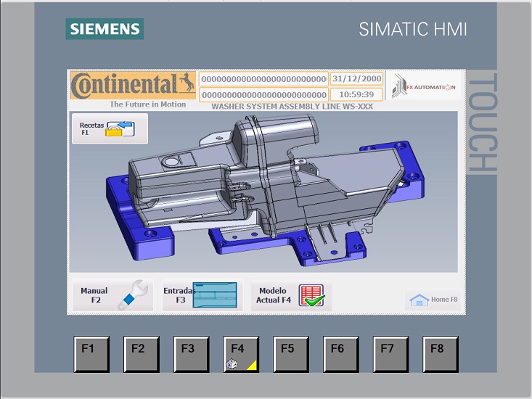532x399 pixels.
Task: Open Entradas F3 inputs table icon
Action: [215, 295]
